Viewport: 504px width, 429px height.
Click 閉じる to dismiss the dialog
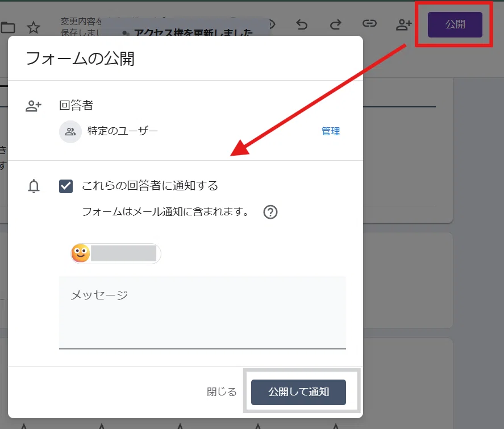click(222, 391)
